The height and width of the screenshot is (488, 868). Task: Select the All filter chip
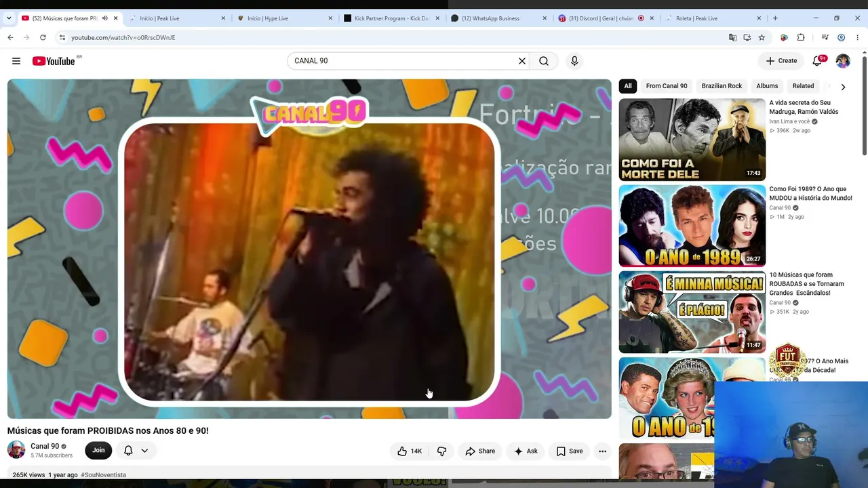coord(628,86)
